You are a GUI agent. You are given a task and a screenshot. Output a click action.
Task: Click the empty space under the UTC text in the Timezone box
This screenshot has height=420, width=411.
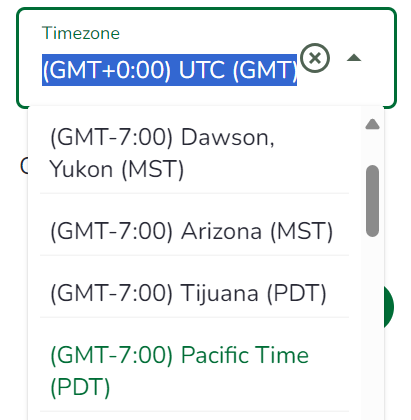[169, 95]
